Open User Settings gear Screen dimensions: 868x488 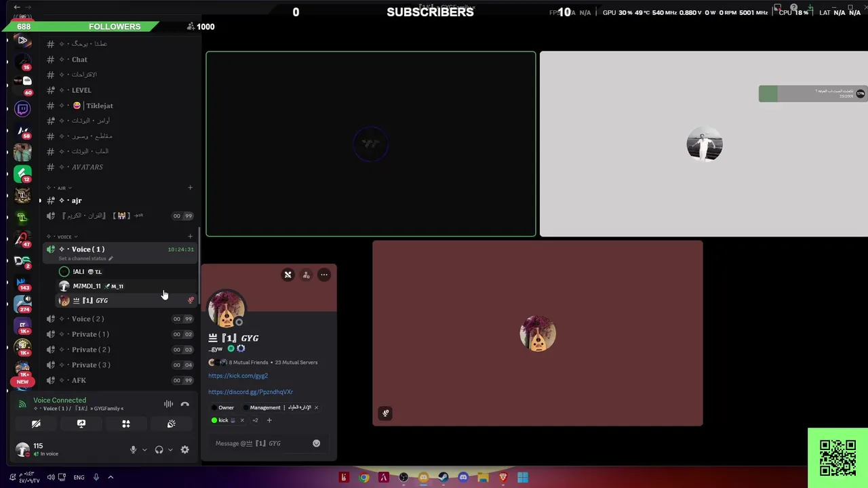(184, 449)
